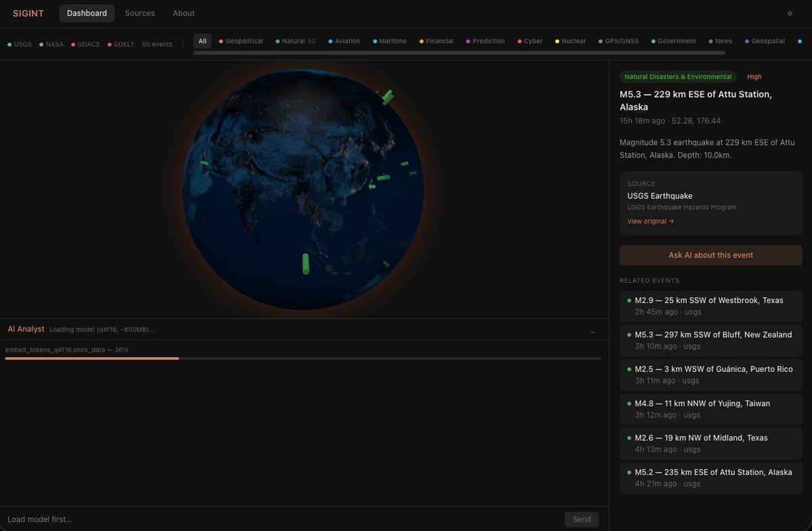Click Natural Disasters & Environmental tag
This screenshot has width=812, height=531.
(678, 77)
